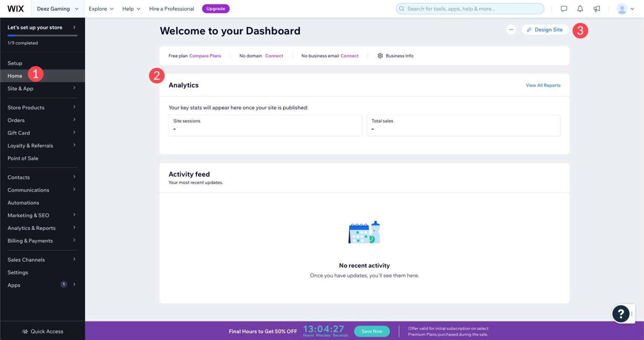Open the Wix home via the logo

(x=16, y=8)
